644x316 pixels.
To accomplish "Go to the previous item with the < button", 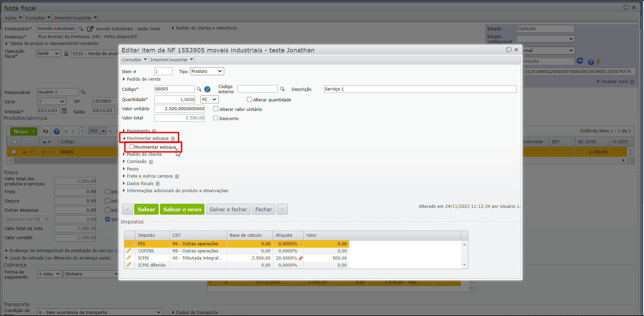I will pos(127,209).
